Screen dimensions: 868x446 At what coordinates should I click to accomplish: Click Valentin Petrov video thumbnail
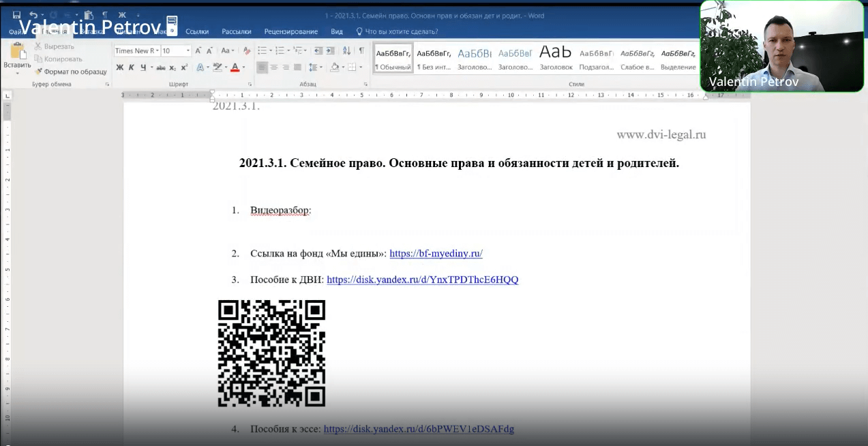click(781, 46)
